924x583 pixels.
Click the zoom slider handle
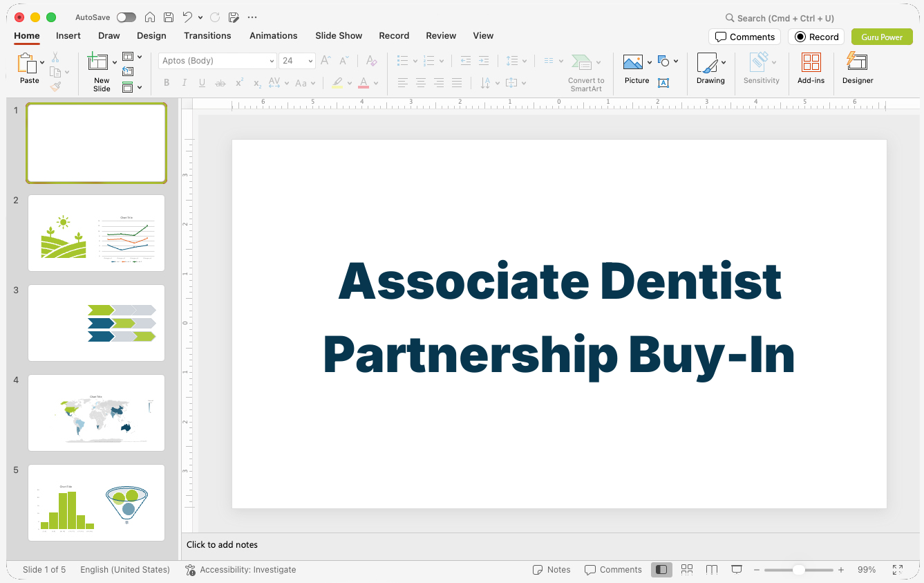click(x=798, y=570)
